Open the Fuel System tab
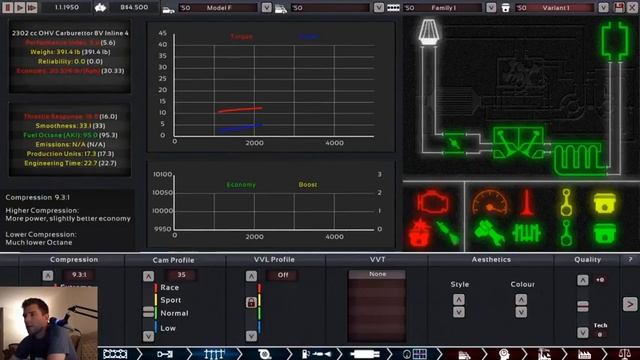 pyautogui.click(x=316, y=354)
